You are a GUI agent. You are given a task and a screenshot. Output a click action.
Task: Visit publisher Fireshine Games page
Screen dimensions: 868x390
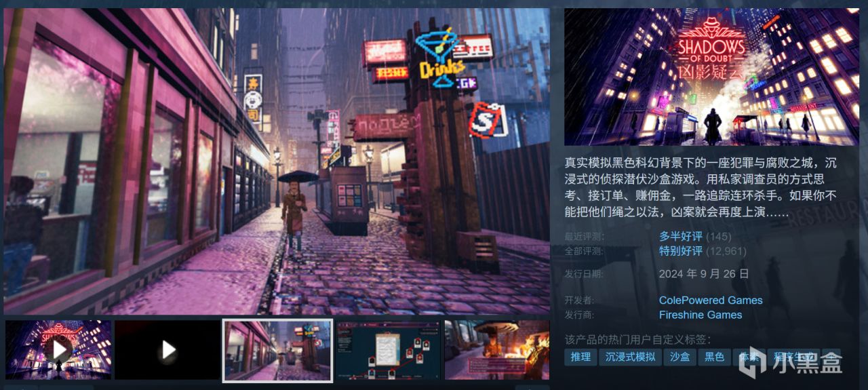coord(701,314)
